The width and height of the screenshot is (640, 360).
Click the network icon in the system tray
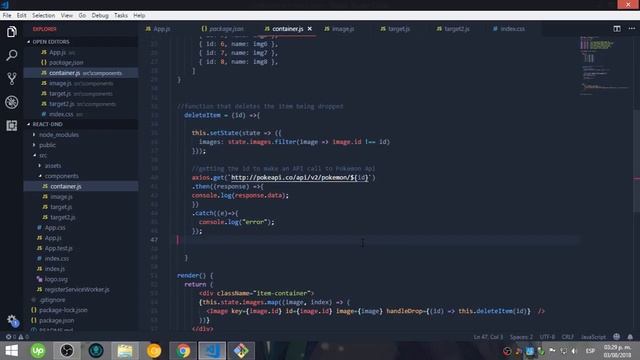click(563, 351)
